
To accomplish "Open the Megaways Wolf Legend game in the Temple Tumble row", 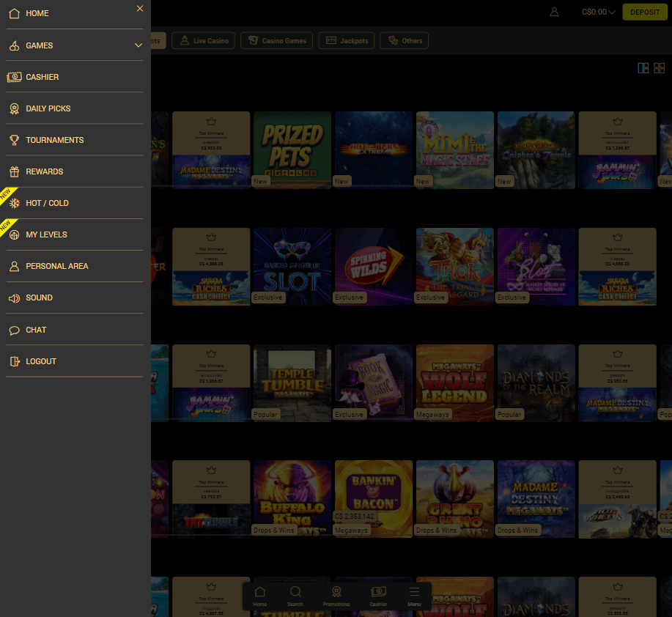I will tap(454, 383).
